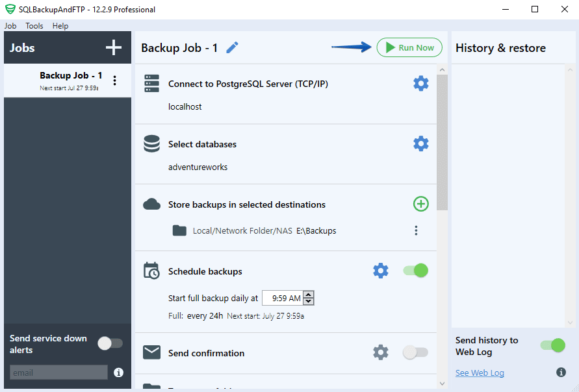
Task: Increase the backup start time with up arrow
Action: click(308, 294)
